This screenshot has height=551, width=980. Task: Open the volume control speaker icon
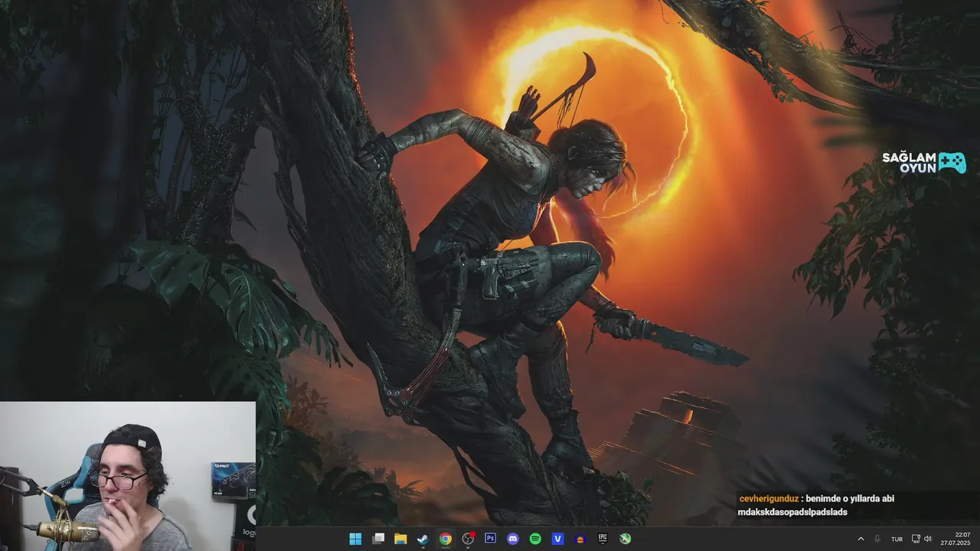click(x=928, y=539)
